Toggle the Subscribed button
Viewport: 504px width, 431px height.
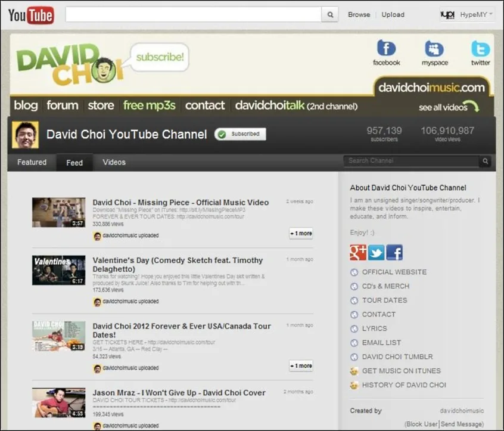[x=241, y=134]
